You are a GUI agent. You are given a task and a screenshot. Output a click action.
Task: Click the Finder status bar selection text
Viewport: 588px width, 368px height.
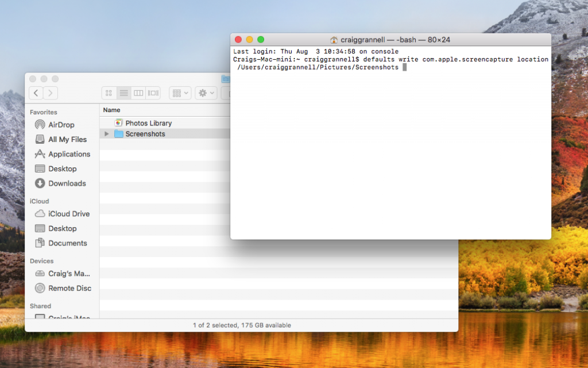(242, 325)
